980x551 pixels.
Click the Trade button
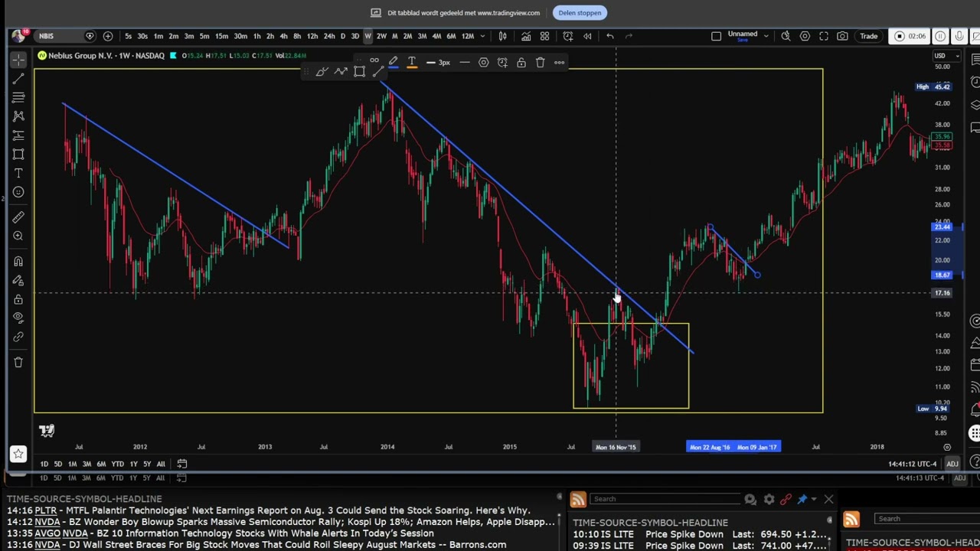click(x=868, y=36)
